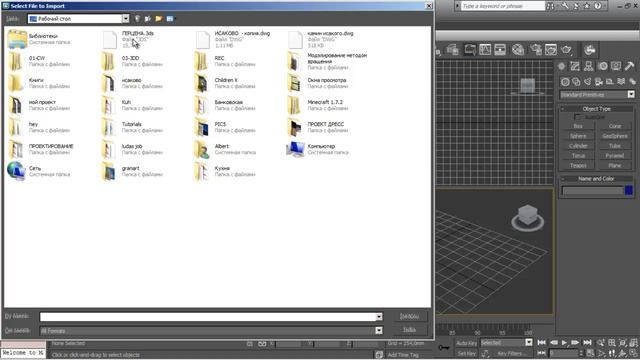Viewport: 640px width, 360px height.
Task: Switch to the Motion command panel
Action: point(602,66)
